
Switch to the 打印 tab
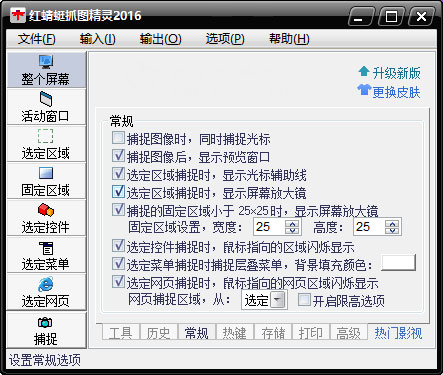coord(311,333)
